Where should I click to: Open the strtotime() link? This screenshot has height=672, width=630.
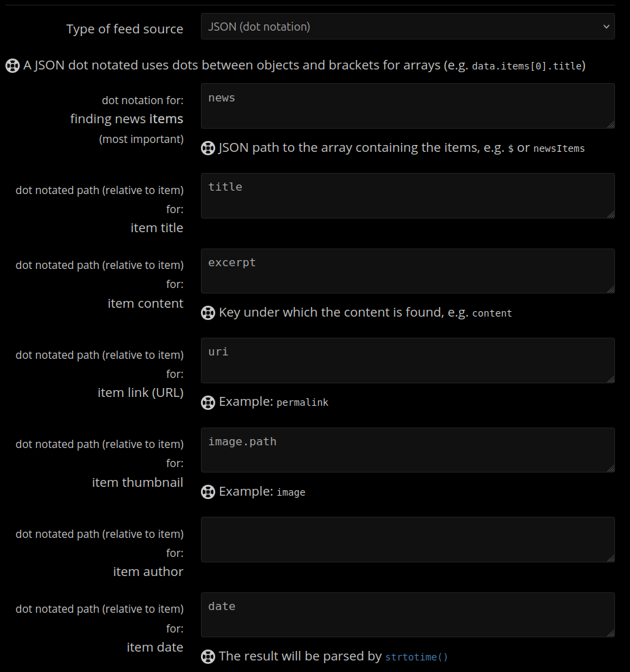click(416, 656)
